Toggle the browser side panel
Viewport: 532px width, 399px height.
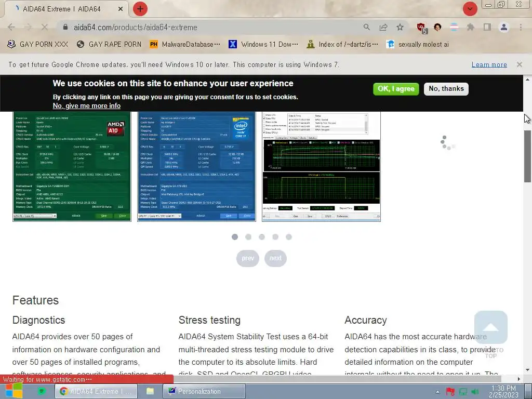coord(487,27)
